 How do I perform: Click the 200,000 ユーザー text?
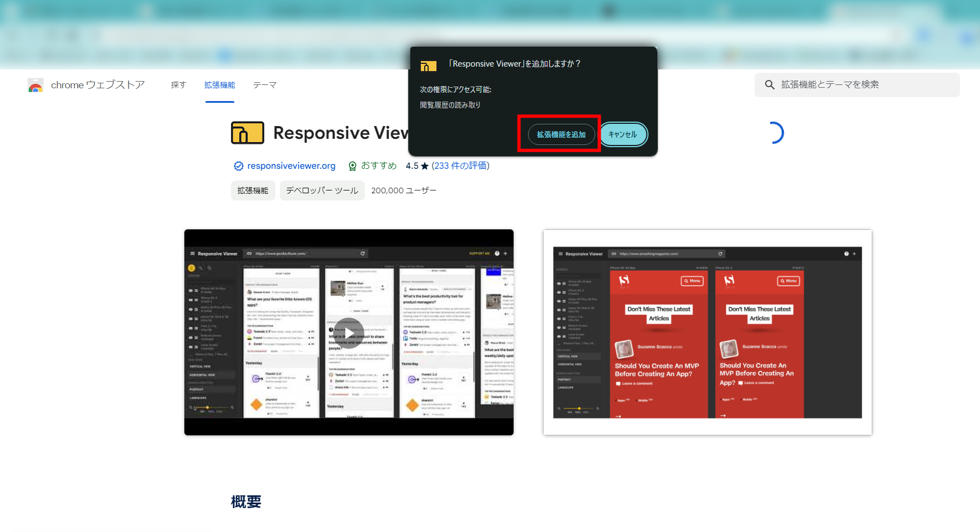[404, 190]
